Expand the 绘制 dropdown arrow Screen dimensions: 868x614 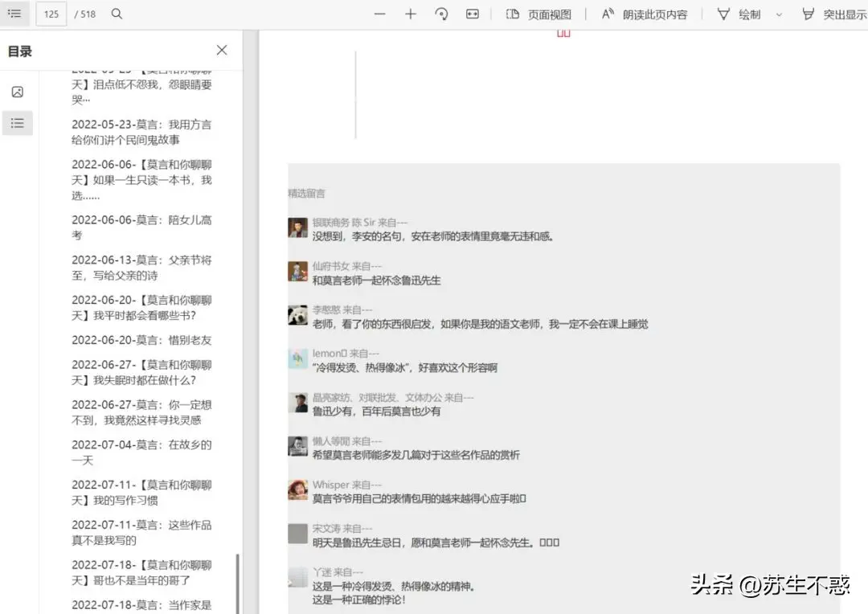point(779,14)
